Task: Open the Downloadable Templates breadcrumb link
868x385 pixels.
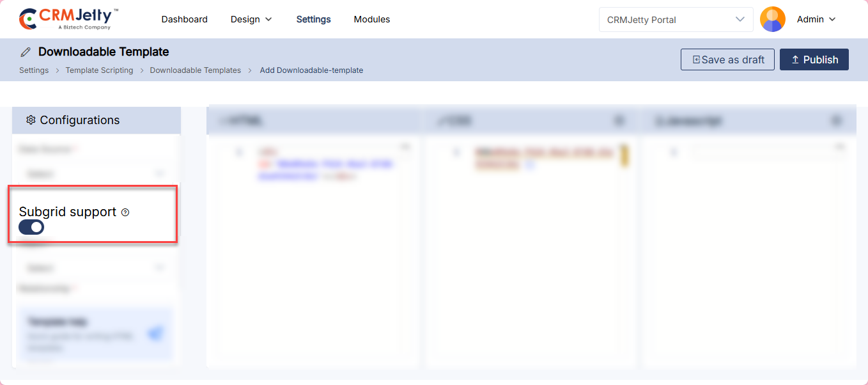Action: tap(196, 70)
